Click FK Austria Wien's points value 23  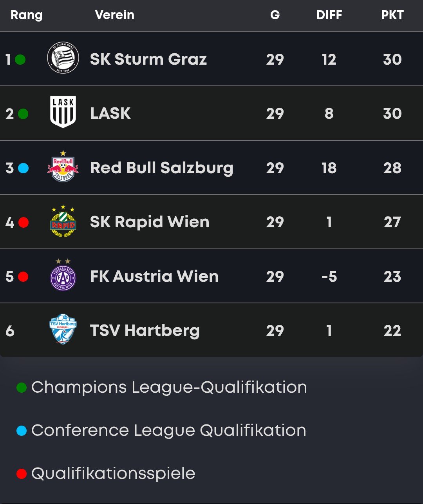(392, 277)
